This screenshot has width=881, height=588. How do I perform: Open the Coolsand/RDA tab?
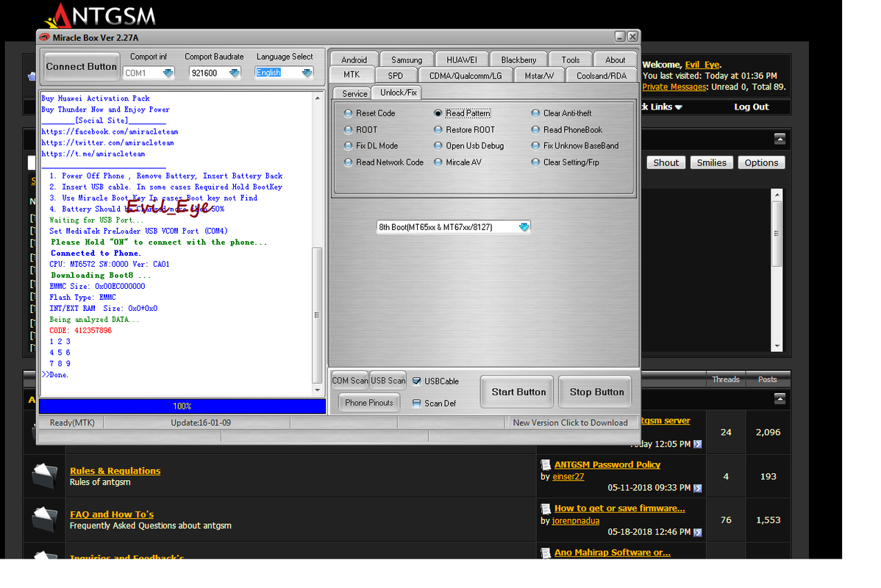point(602,75)
